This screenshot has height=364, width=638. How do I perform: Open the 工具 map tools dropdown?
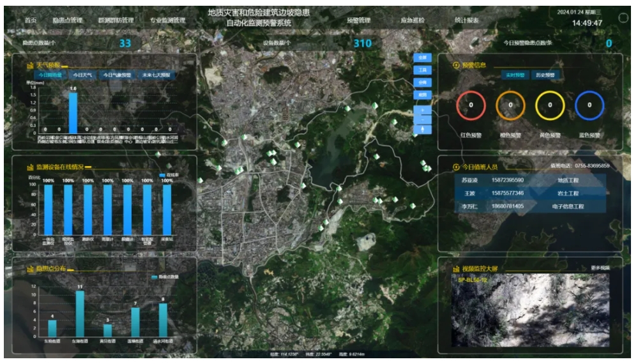click(x=422, y=70)
